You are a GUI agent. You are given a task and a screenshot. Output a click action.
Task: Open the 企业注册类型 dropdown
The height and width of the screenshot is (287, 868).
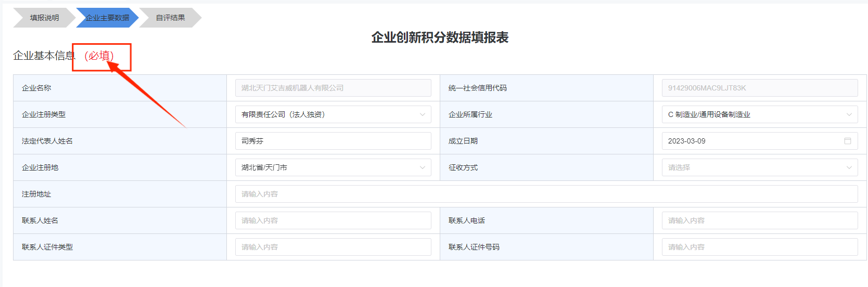tap(333, 114)
